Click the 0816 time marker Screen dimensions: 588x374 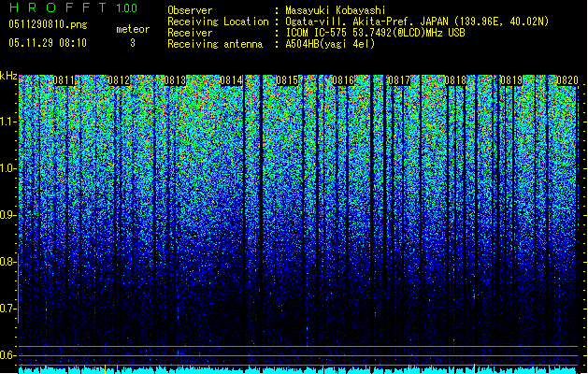pyautogui.click(x=343, y=80)
